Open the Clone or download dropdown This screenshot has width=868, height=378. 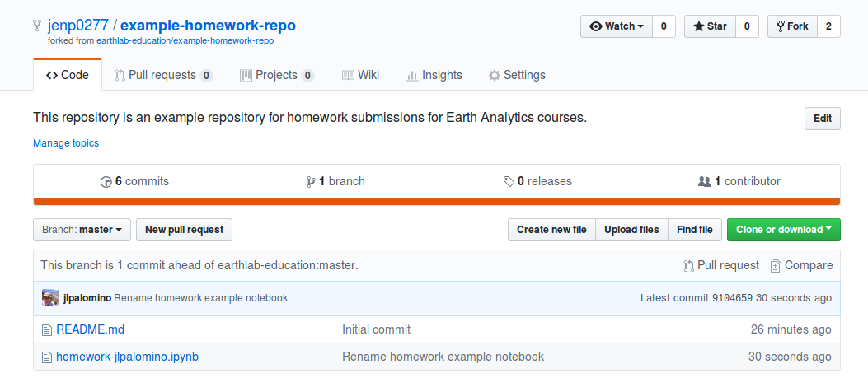(x=784, y=230)
